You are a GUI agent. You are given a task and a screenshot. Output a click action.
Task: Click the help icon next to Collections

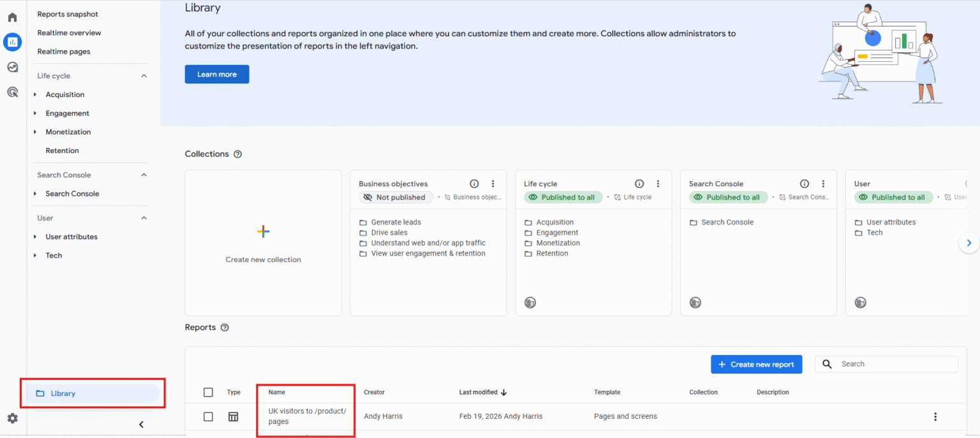click(237, 154)
